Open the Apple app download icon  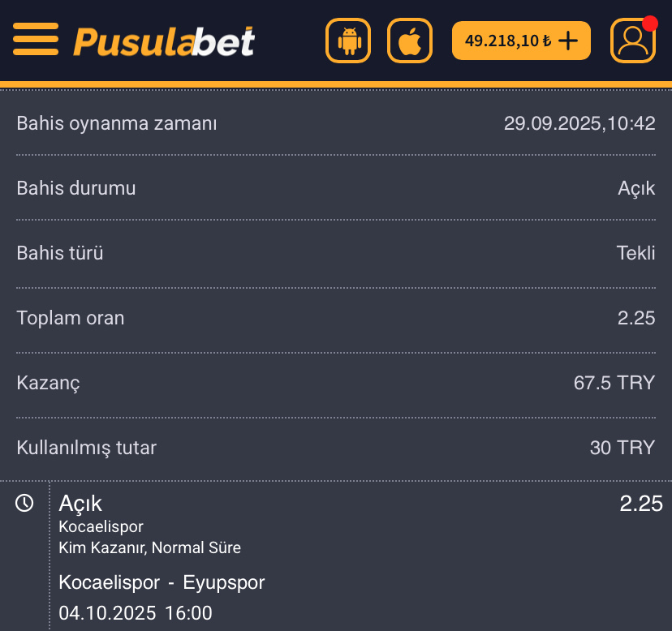pos(410,41)
